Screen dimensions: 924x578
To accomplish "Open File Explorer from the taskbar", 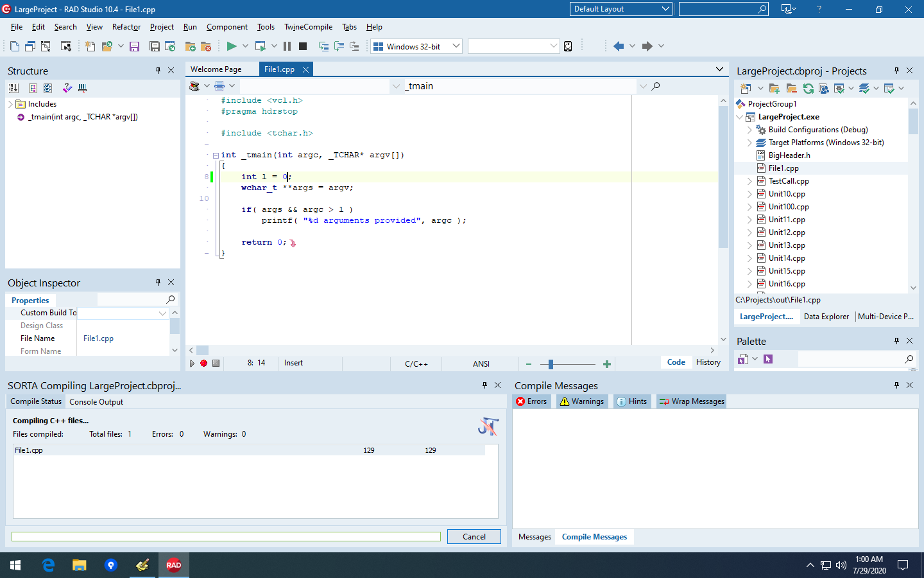I will pyautogui.click(x=79, y=565).
